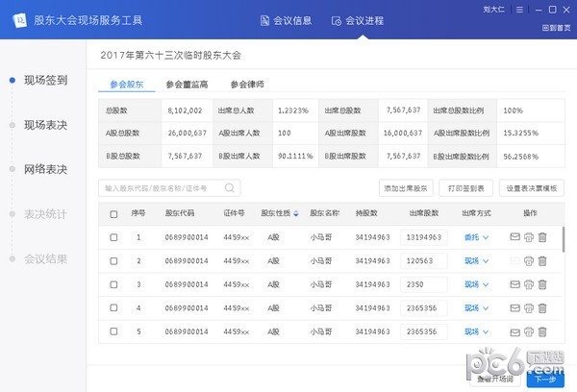577x392 pixels.
Task: Click the app logo icon
Action: click(x=19, y=20)
